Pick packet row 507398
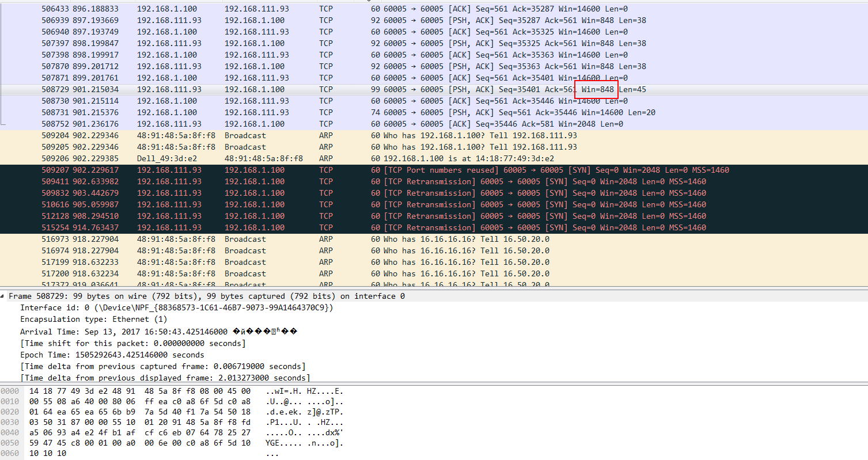This screenshot has height=460, width=868. pyautogui.click(x=434, y=55)
